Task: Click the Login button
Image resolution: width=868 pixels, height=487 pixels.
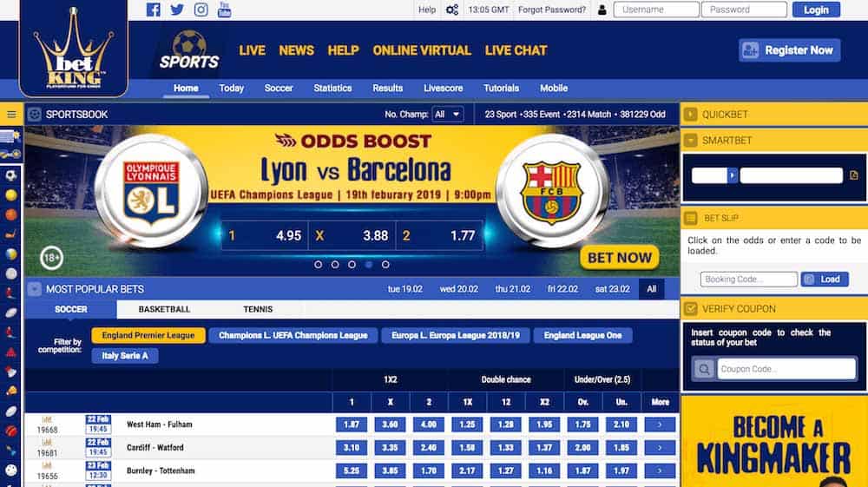Action: pyautogui.click(x=816, y=10)
